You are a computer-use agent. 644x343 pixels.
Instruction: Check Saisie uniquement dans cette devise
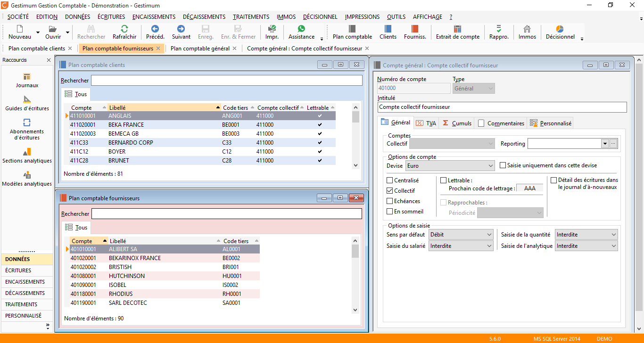(503, 165)
